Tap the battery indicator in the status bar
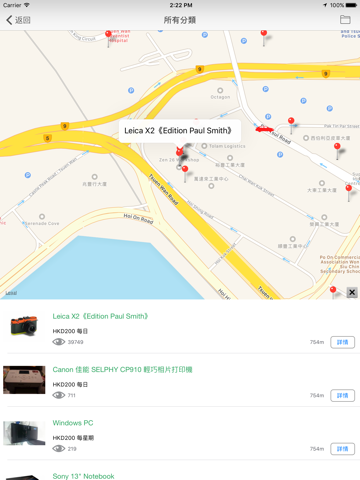Image resolution: width=360 pixels, height=480 pixels. (351, 5)
